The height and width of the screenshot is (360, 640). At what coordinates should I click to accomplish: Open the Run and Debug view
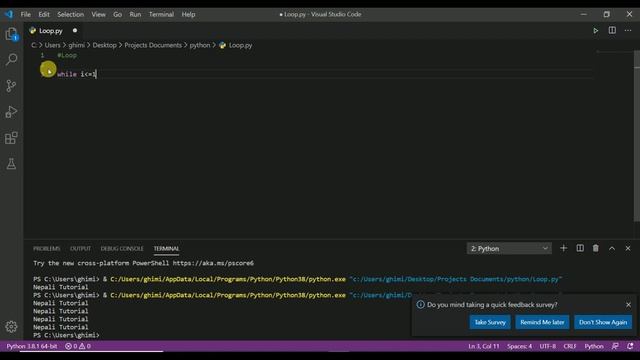[11, 112]
